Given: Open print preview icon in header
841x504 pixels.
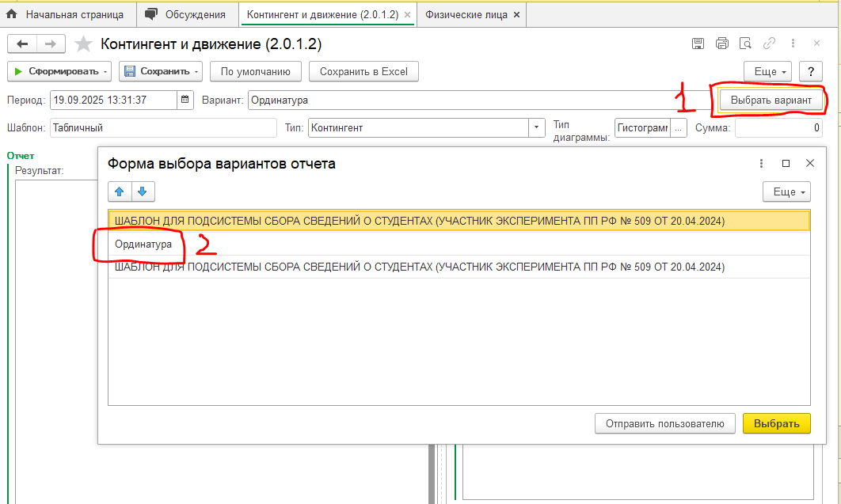Looking at the screenshot, I should tap(744, 44).
